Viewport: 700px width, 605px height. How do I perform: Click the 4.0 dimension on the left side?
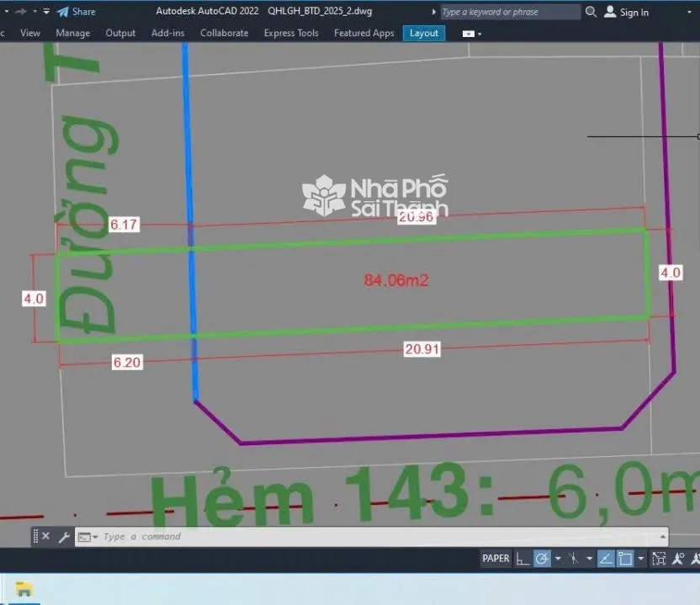tap(34, 299)
